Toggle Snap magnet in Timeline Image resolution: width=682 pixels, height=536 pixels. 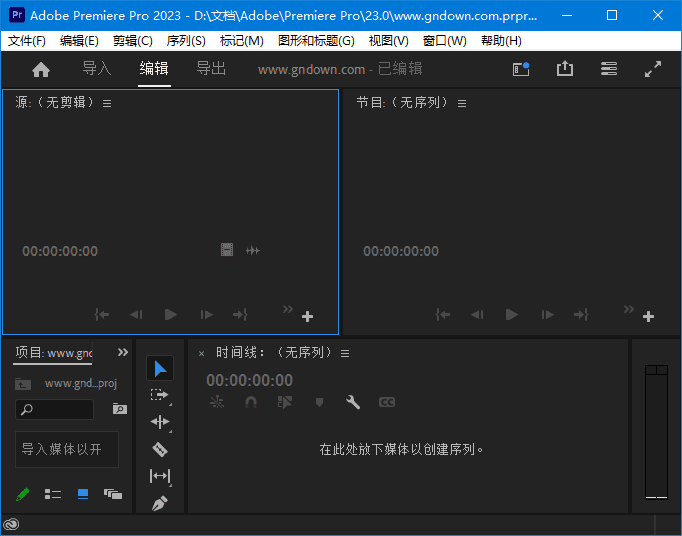tap(251, 402)
